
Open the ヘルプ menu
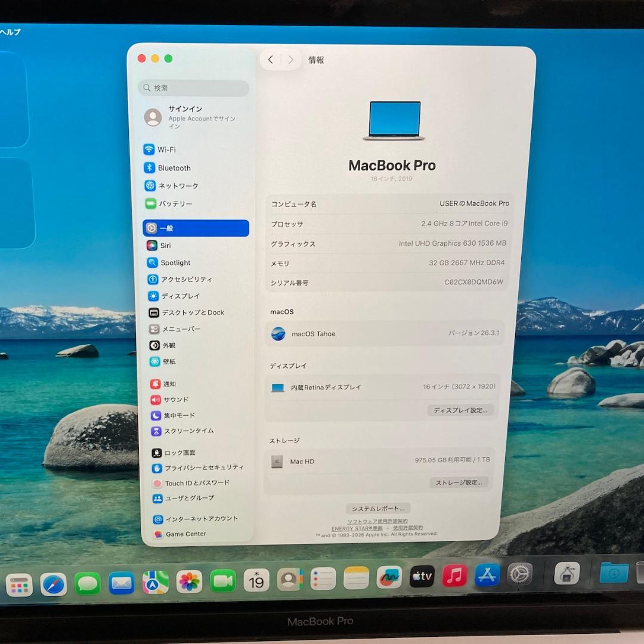[x=10, y=32]
